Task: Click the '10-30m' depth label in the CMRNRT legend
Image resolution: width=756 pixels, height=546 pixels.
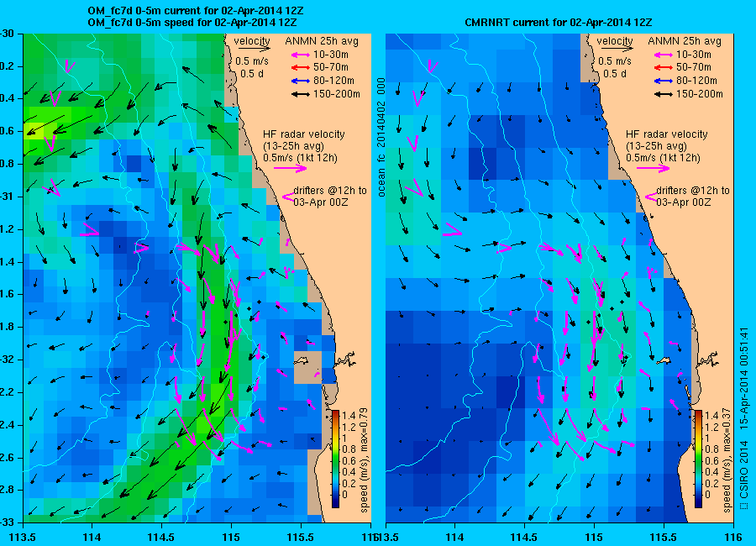Action: point(694,55)
